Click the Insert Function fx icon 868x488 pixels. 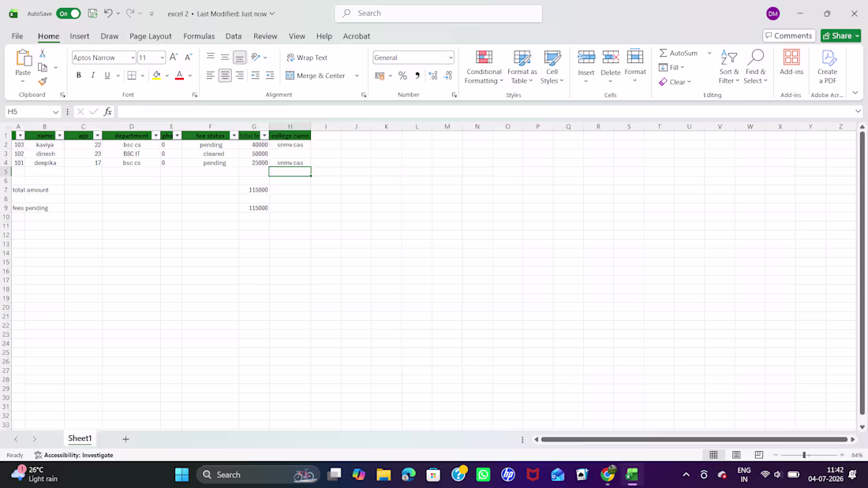tap(107, 112)
